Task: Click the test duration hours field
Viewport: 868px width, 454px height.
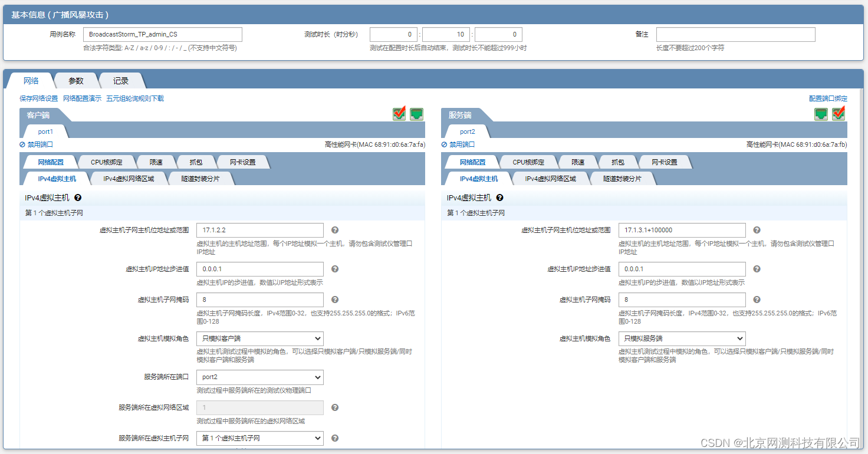Action: 393,34
